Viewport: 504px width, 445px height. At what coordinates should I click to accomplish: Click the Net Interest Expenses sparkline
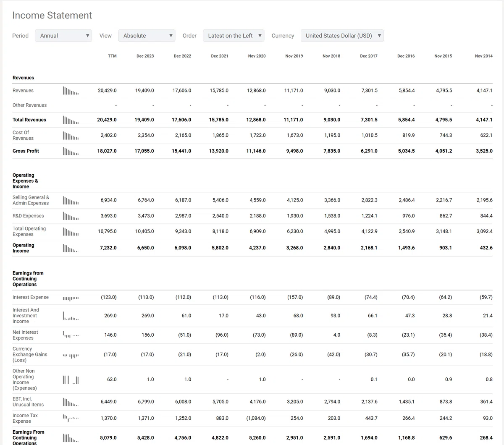click(x=71, y=335)
